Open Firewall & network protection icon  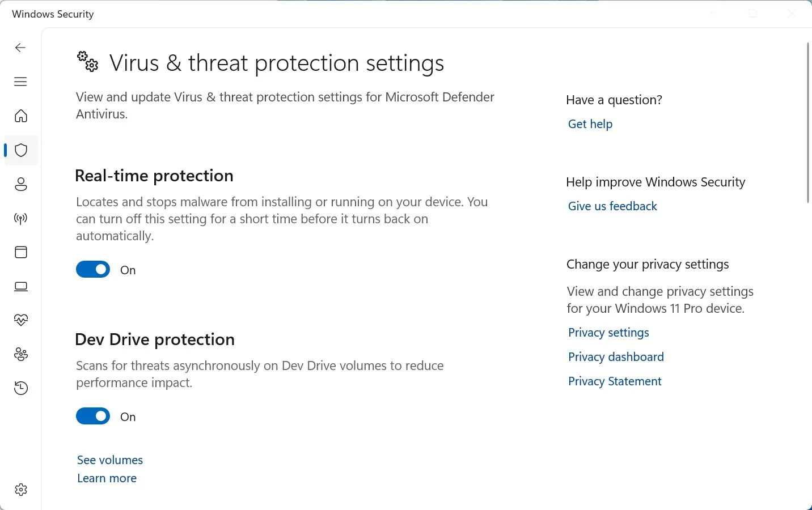(21, 218)
